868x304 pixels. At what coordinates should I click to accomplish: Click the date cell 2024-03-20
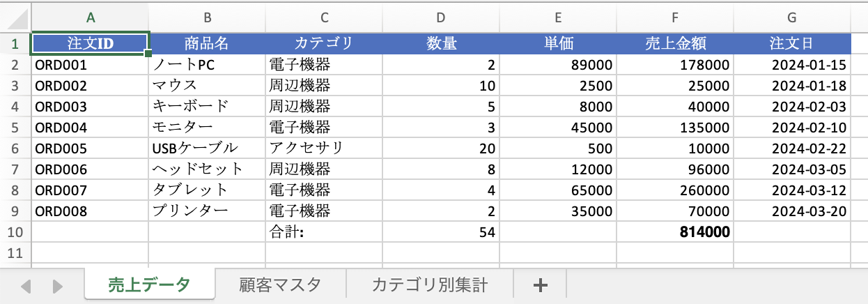792,211
